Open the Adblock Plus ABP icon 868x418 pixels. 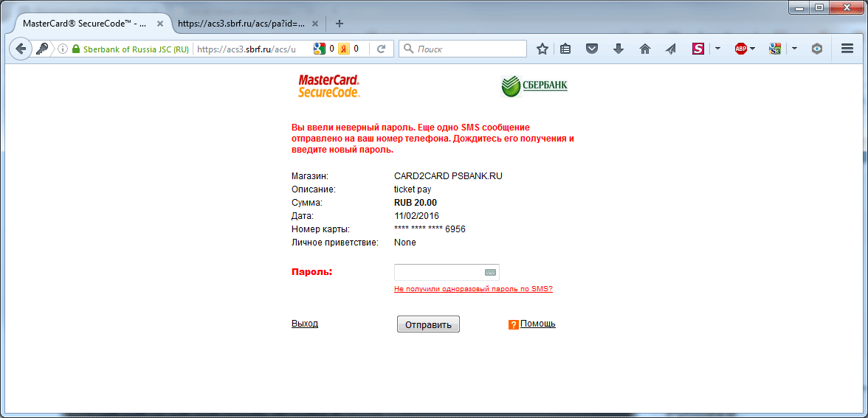pos(741,49)
